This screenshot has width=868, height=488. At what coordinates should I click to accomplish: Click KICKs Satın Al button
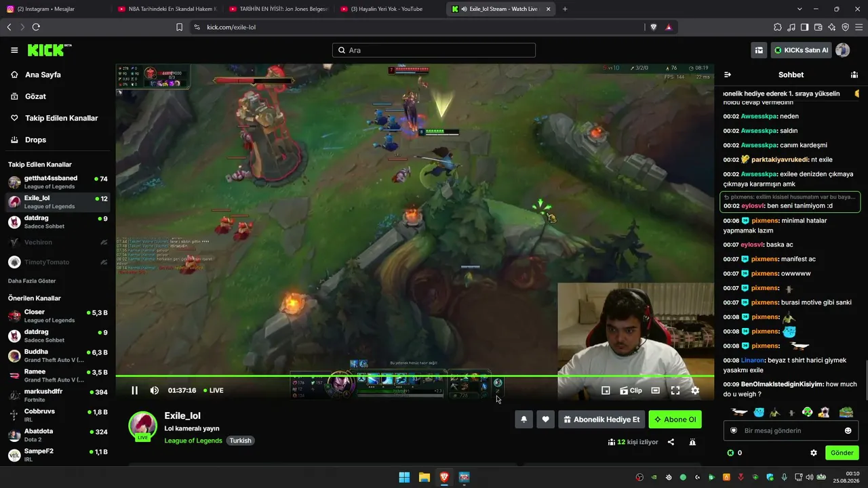point(801,50)
